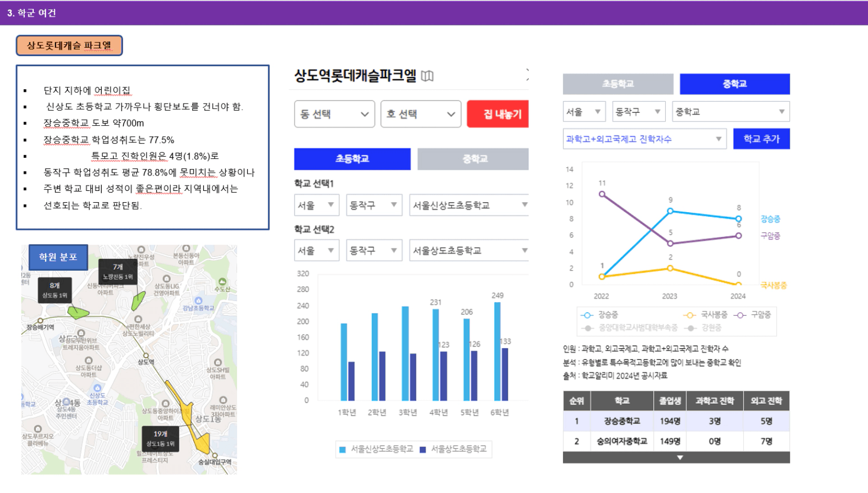Click the 194명 graduates cell
The width and height of the screenshot is (868, 493).
coord(670,421)
